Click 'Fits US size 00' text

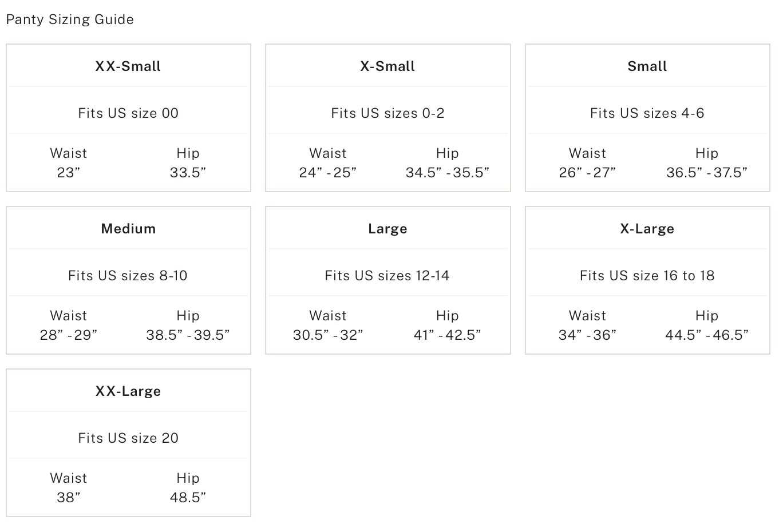128,113
